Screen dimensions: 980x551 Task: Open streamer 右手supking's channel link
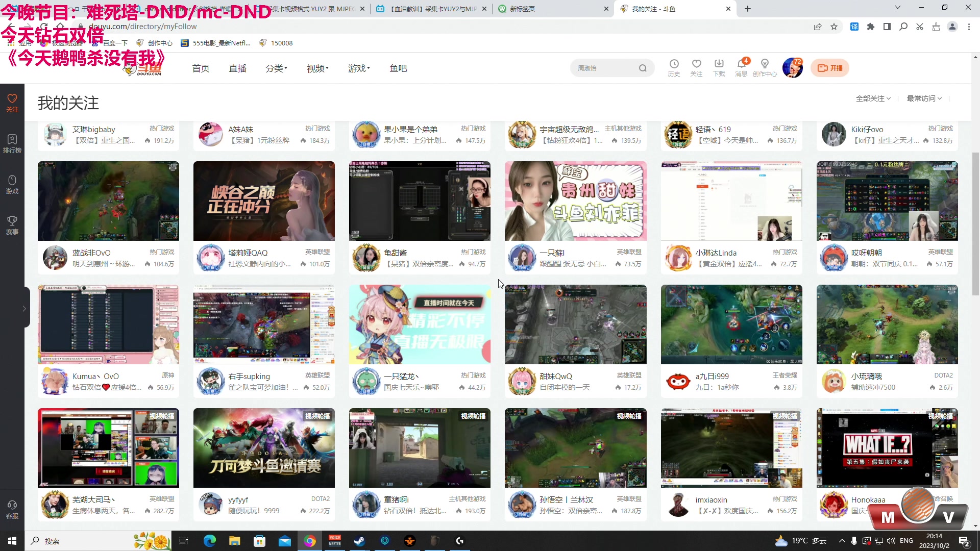[249, 377]
